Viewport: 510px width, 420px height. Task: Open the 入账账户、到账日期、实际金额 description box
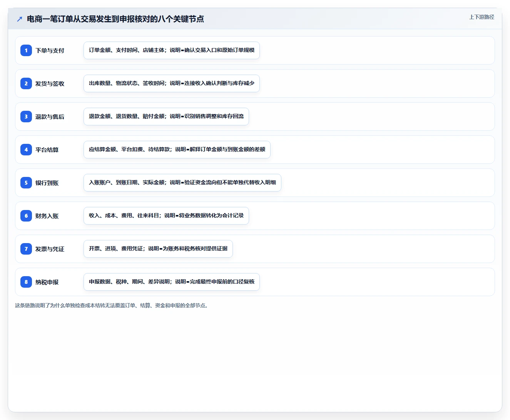[x=182, y=183]
